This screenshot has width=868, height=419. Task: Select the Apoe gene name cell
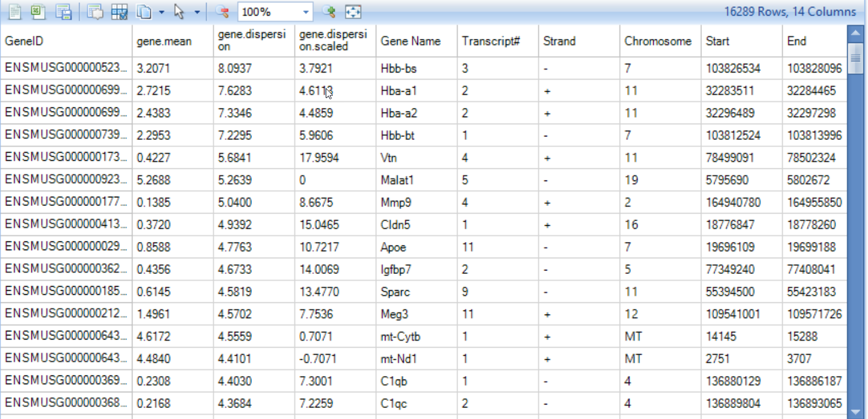pos(416,247)
